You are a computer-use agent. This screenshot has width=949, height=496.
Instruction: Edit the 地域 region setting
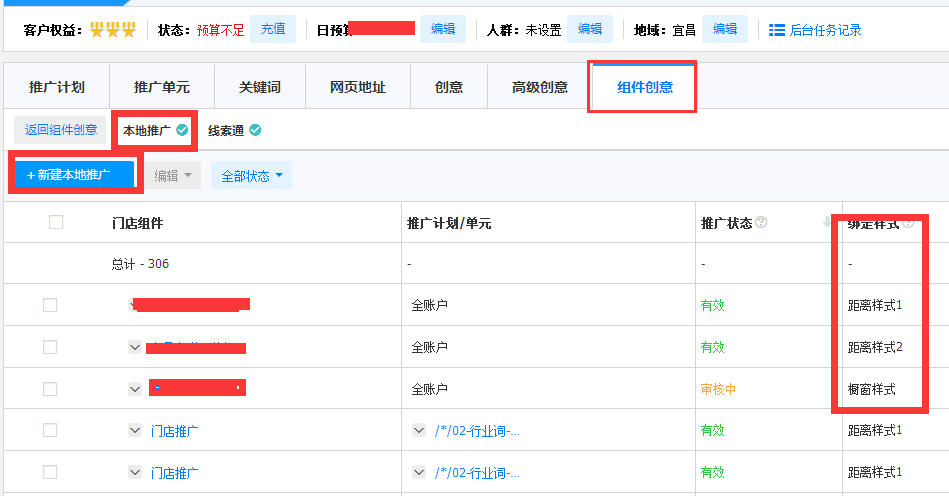pyautogui.click(x=725, y=29)
